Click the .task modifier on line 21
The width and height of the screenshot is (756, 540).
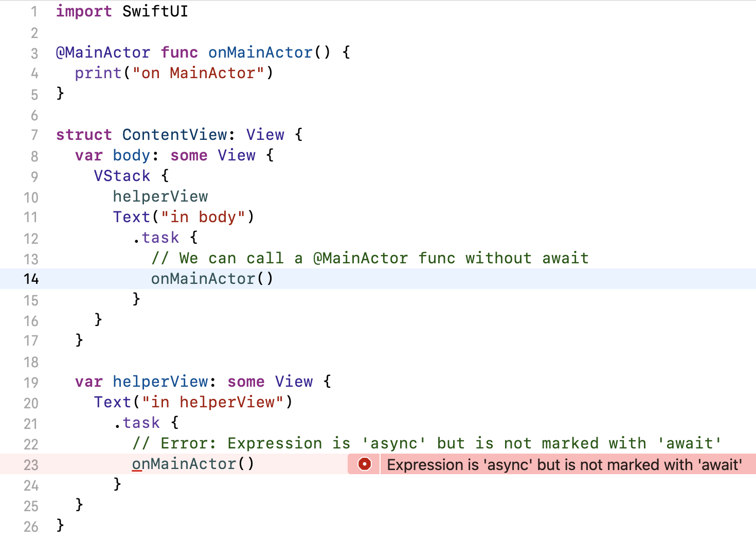[x=137, y=423]
